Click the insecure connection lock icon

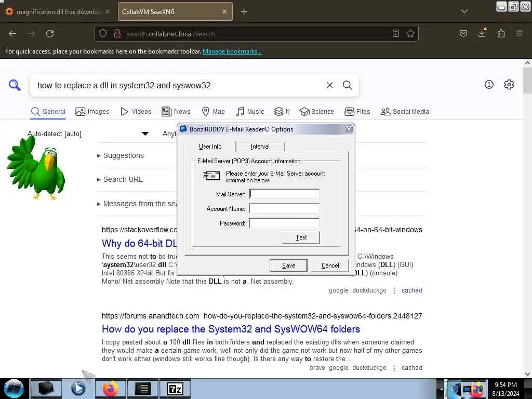[x=117, y=33]
